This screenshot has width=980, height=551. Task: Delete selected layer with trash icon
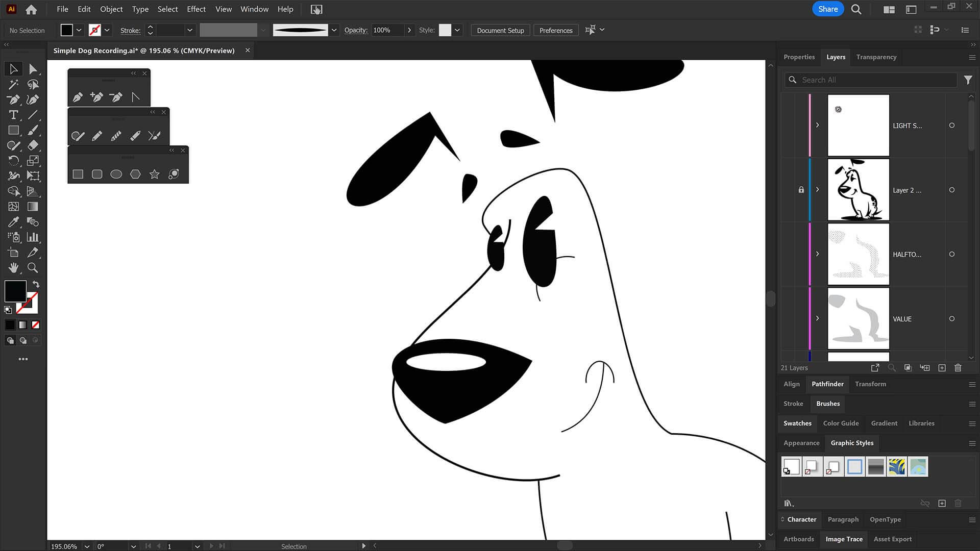click(x=958, y=368)
